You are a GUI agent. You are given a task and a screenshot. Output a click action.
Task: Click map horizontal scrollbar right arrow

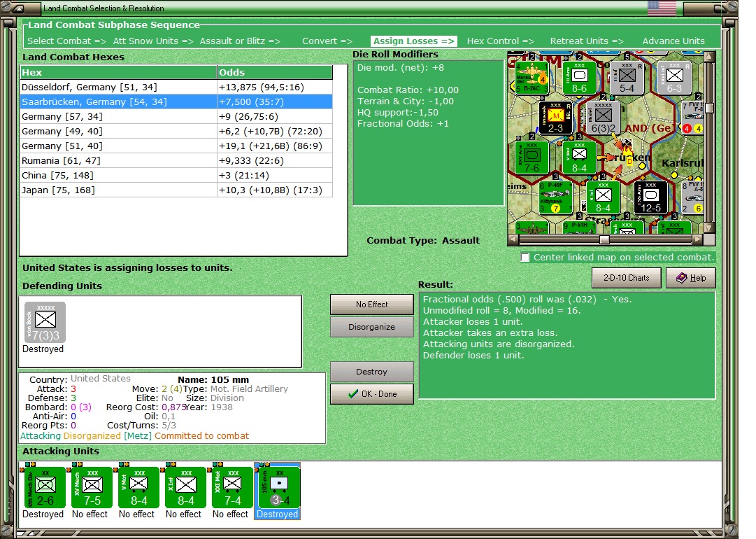tap(698, 239)
